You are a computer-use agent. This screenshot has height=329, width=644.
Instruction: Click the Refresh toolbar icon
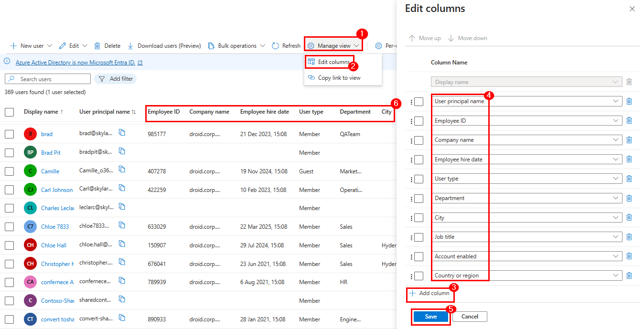pyautogui.click(x=275, y=46)
